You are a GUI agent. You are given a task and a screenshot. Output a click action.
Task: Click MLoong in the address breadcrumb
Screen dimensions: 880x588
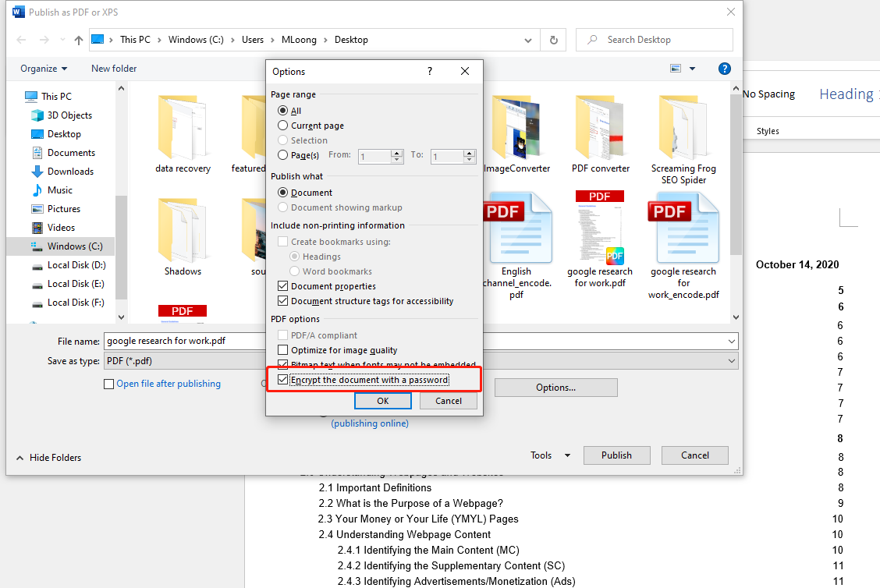coord(299,40)
